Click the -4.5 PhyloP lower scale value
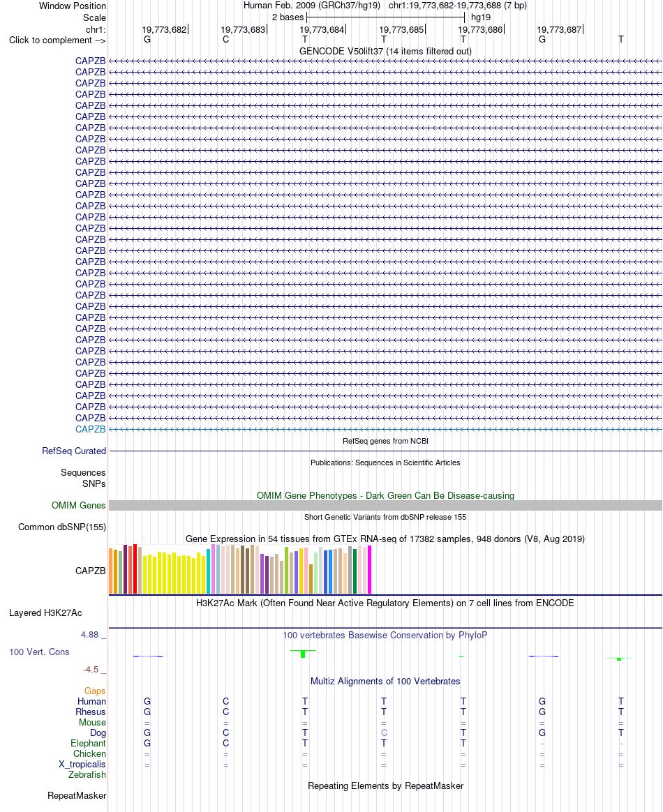The height and width of the screenshot is (812, 663). [91, 670]
